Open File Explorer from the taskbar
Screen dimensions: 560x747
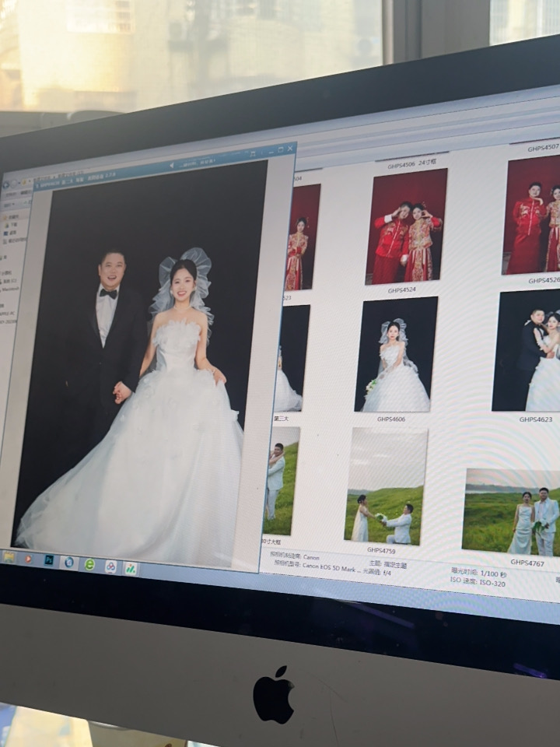click(9, 556)
